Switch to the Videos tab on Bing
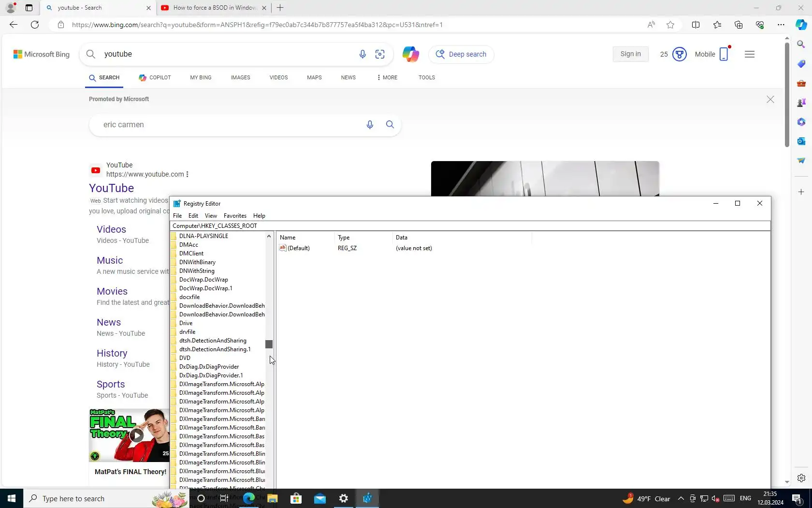Screen dimensions: 812x508 click(x=278, y=77)
